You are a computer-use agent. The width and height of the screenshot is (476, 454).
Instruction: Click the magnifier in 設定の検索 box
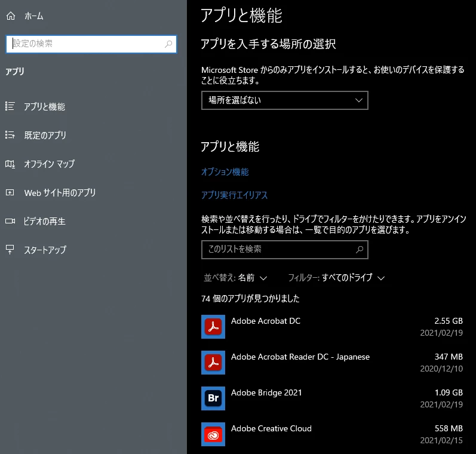[168, 44]
